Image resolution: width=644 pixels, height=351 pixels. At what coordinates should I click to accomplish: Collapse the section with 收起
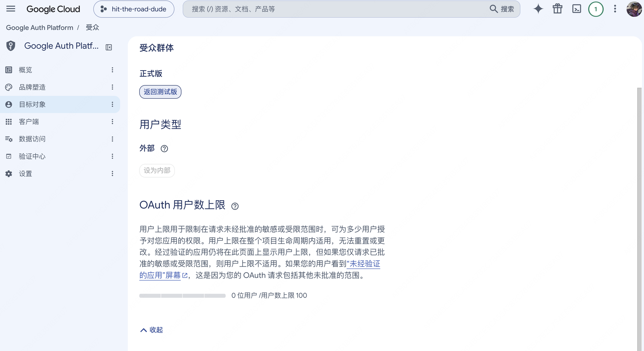click(151, 330)
